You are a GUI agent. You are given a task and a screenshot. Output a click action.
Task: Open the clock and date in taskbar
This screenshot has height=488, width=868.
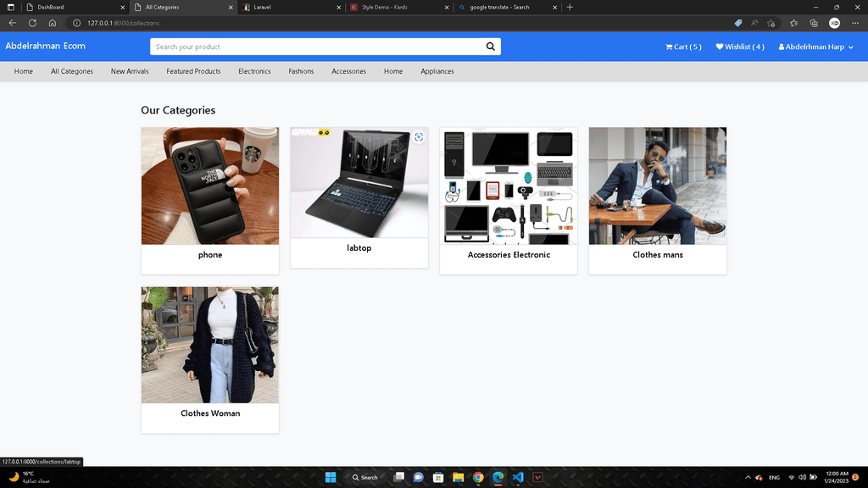[x=837, y=477]
